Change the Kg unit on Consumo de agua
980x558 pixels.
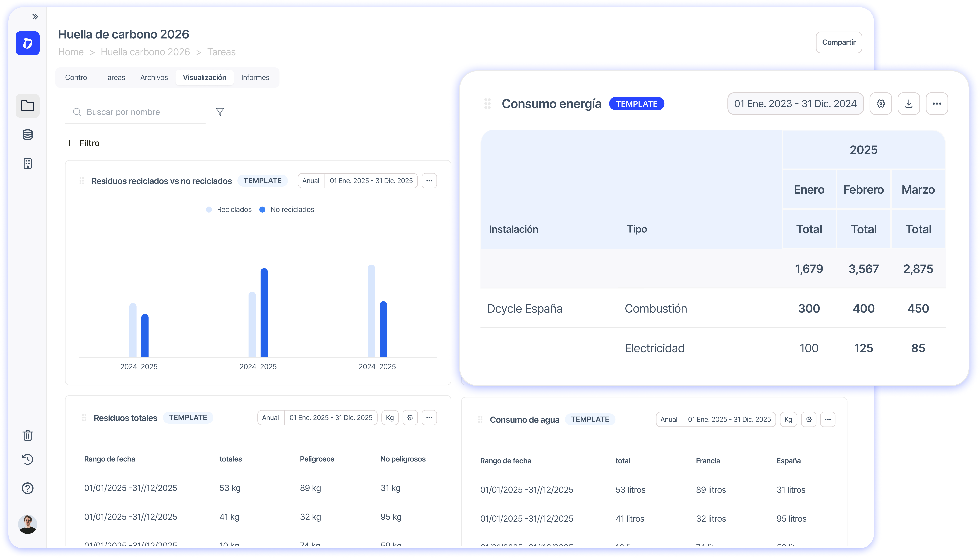pyautogui.click(x=789, y=419)
